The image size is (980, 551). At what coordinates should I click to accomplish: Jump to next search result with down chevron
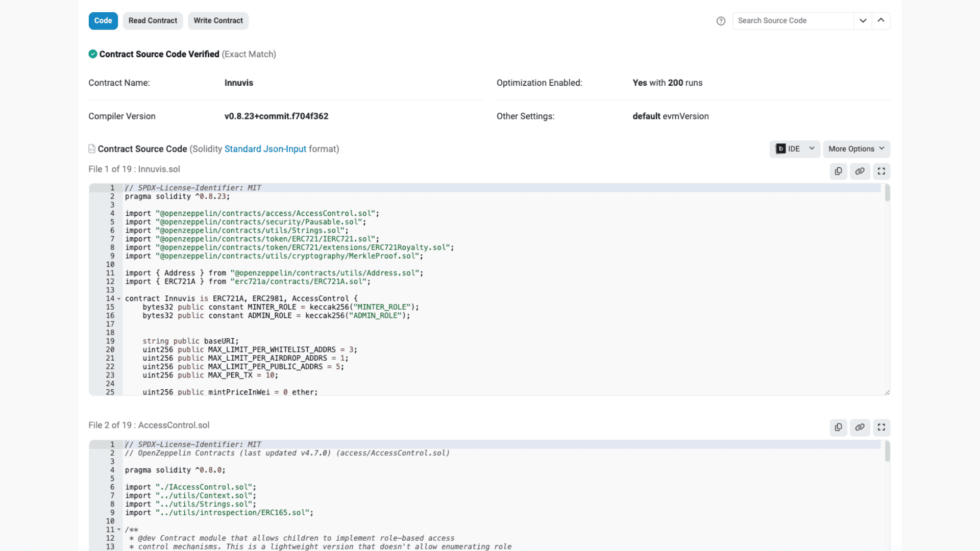(x=863, y=21)
